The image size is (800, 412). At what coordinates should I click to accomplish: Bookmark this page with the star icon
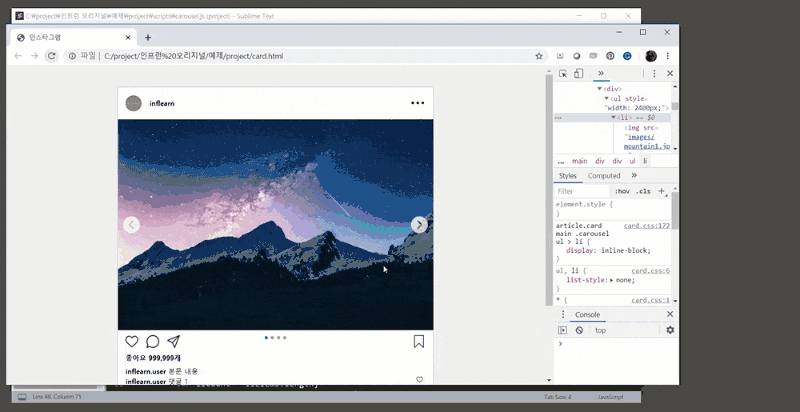point(539,56)
